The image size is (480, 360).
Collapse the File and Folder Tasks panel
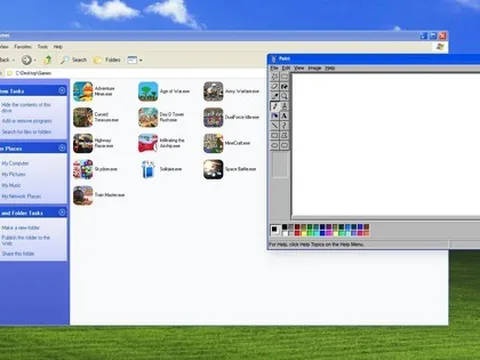62,212
